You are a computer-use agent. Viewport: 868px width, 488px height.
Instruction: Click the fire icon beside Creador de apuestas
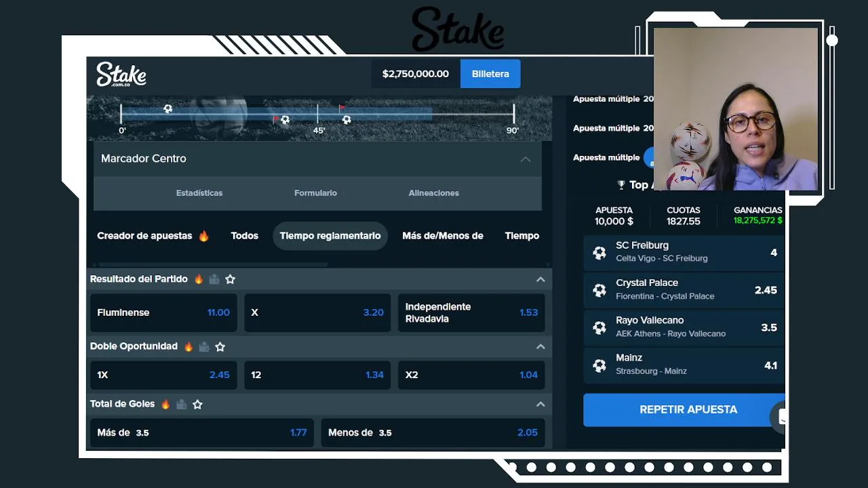pyautogui.click(x=203, y=236)
